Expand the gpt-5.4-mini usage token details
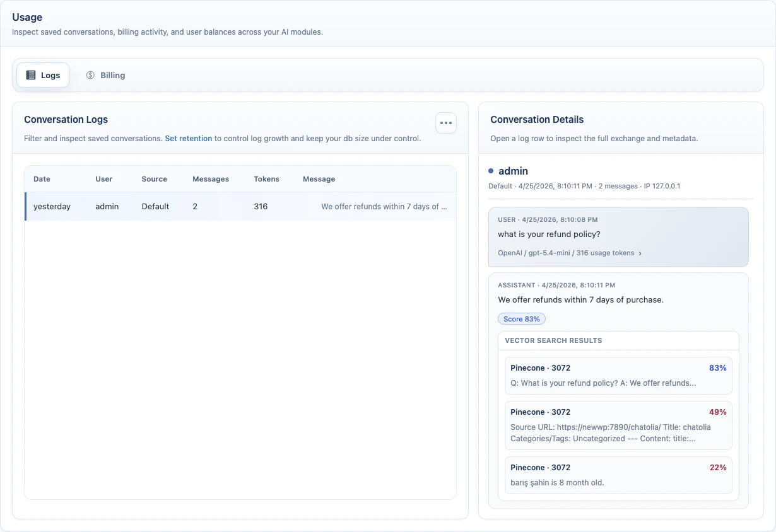This screenshot has height=532, width=776. [569, 253]
